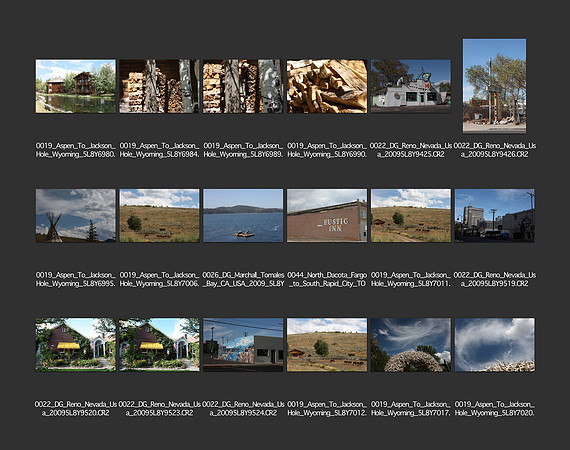Open the Rustic Inn building thumbnail
The image size is (570, 450).
click(x=327, y=216)
